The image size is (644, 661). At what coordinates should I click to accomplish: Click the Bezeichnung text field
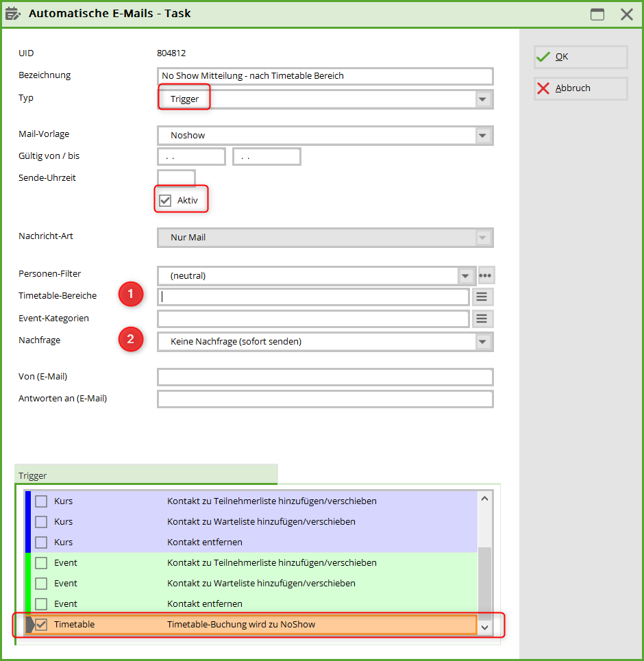(325, 76)
